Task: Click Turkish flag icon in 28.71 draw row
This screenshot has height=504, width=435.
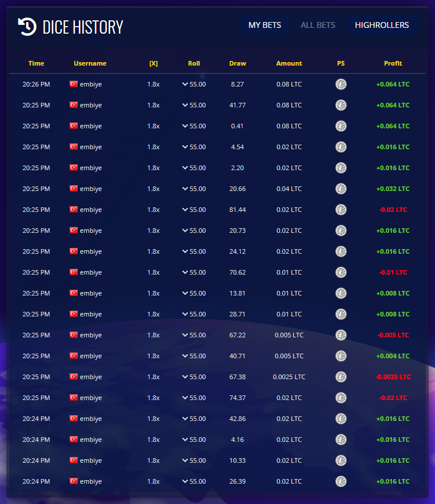Action: [x=74, y=314]
